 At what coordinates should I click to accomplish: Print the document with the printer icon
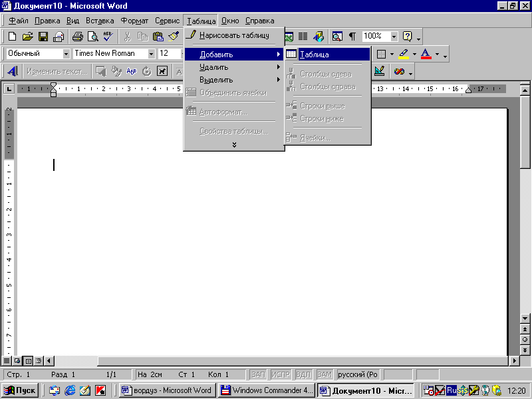pos(78,37)
